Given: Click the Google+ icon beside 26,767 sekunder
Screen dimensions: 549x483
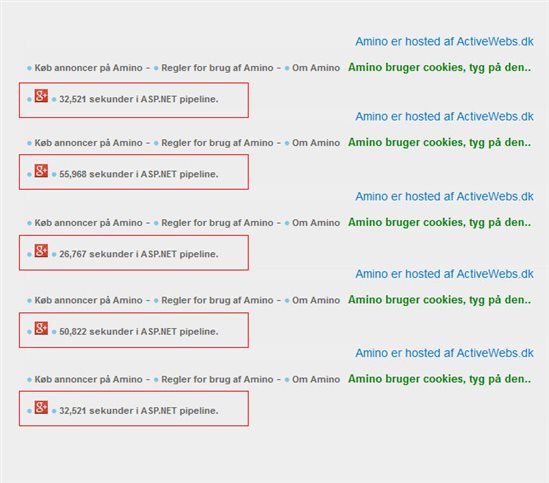Looking at the screenshot, I should (x=41, y=250).
